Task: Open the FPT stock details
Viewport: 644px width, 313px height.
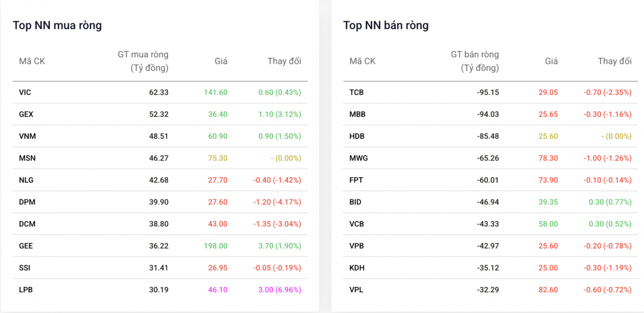Action: (x=357, y=180)
